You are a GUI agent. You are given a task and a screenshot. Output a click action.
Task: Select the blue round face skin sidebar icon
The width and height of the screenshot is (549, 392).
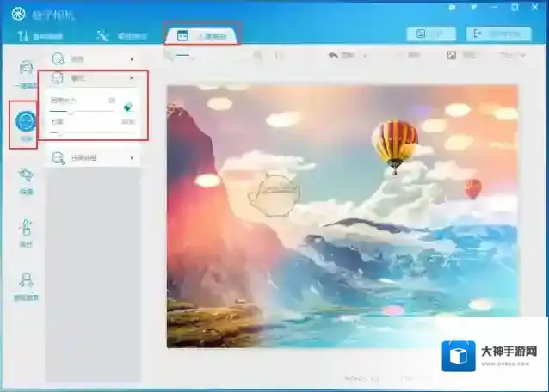[25, 121]
